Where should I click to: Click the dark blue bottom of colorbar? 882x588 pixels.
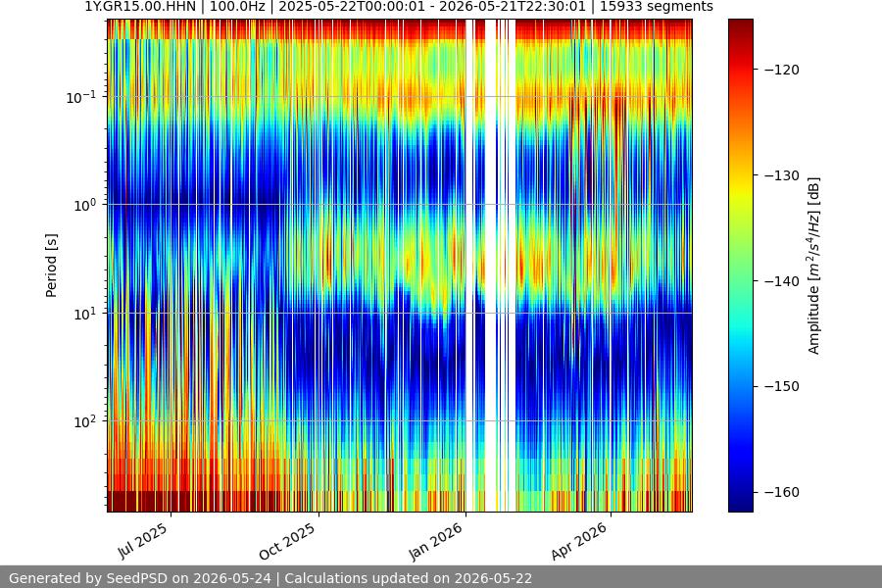(x=740, y=504)
